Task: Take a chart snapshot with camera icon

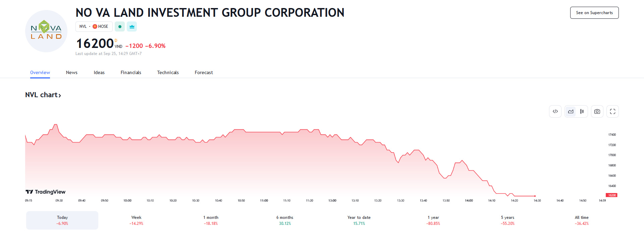Action: [597, 112]
